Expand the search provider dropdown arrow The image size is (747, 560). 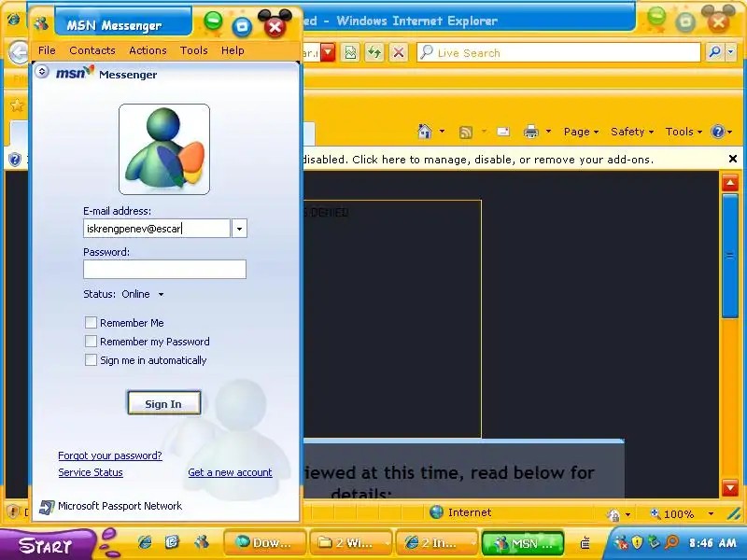click(731, 52)
